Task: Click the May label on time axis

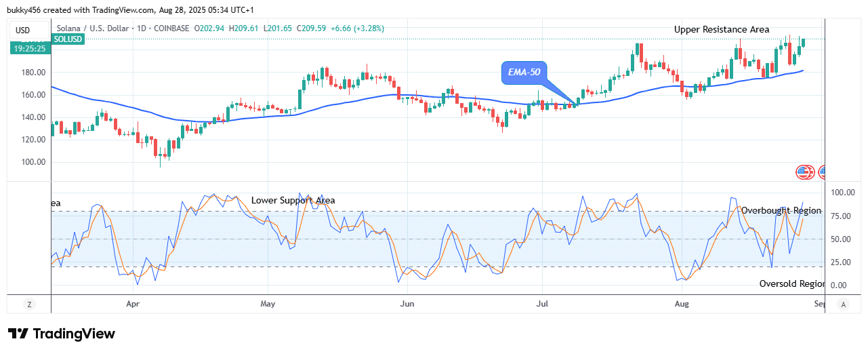Action: (268, 304)
